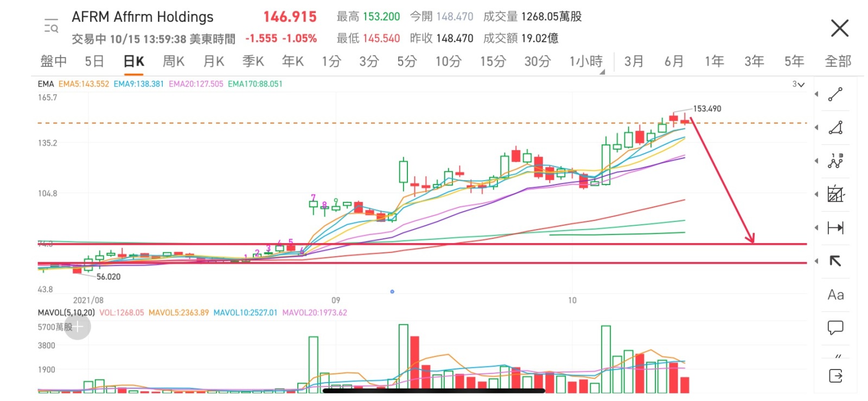Select the 年K yearly candlestick tab

293,61
